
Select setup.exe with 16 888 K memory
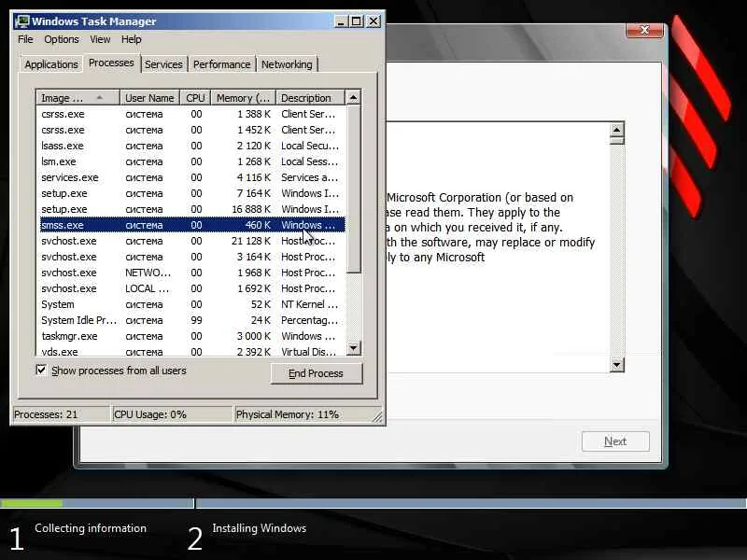(192, 209)
